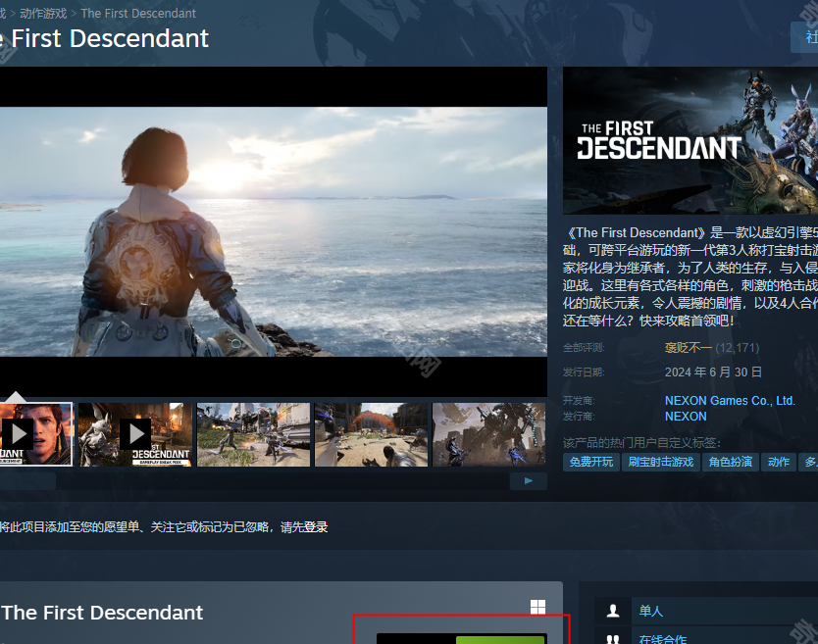Click the single-player person icon
The image size is (818, 644).
(613, 611)
